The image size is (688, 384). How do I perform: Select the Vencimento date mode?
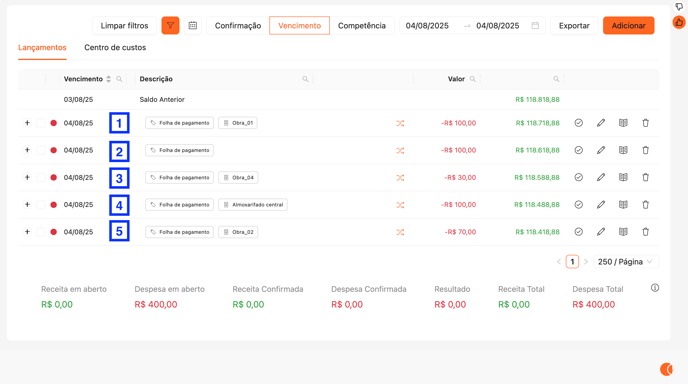(x=299, y=25)
